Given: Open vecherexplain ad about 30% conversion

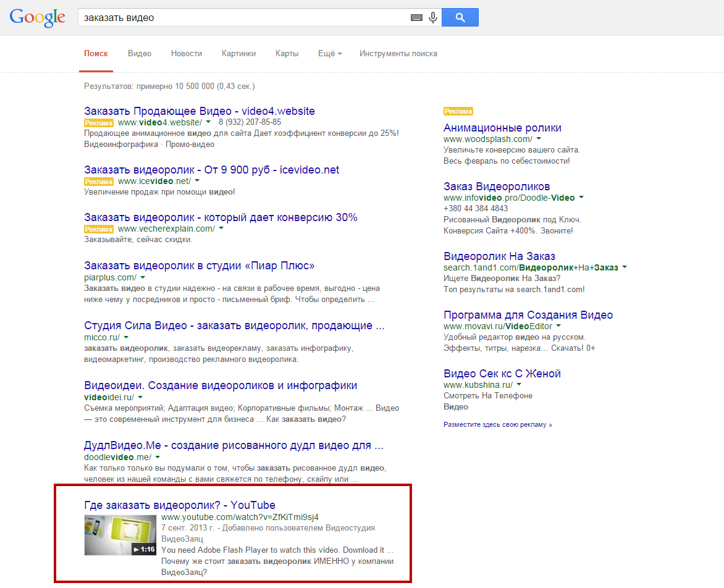Looking at the screenshot, I should pos(221,217).
